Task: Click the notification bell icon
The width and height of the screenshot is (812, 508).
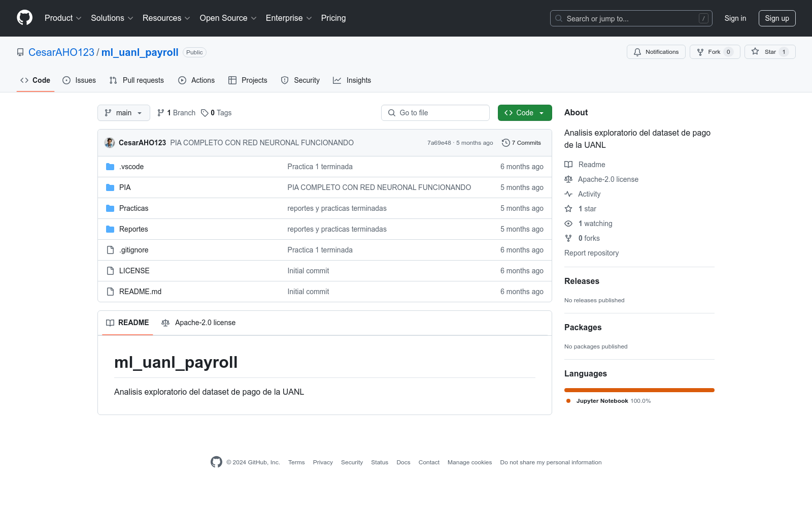Action: tap(637, 52)
